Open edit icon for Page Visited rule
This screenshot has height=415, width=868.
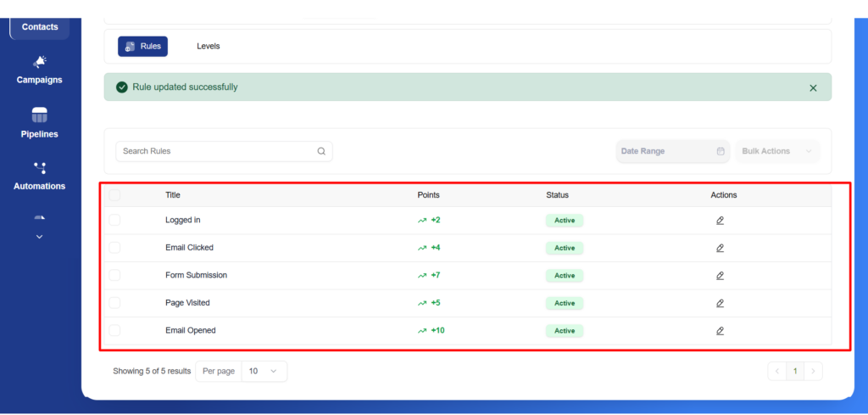[x=720, y=303]
